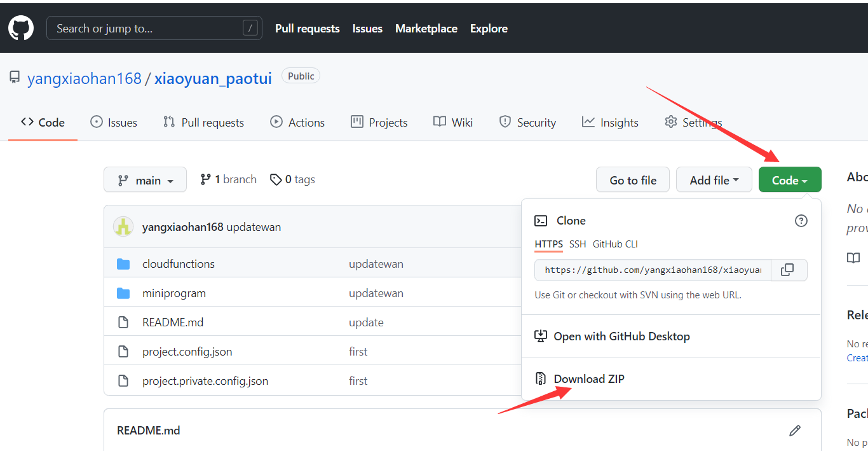Screen dimensions: 868x451
Task: Click Download ZIP
Action: click(589, 378)
